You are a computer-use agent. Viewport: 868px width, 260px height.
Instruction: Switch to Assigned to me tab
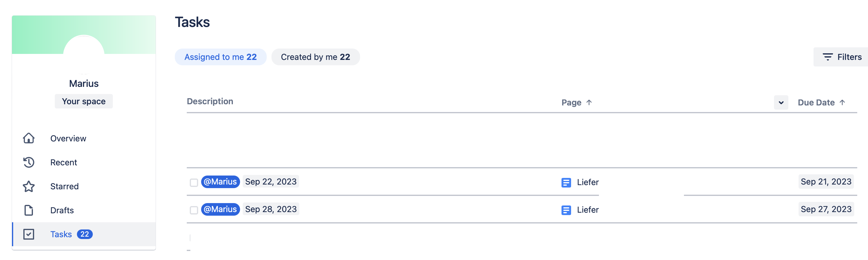220,57
